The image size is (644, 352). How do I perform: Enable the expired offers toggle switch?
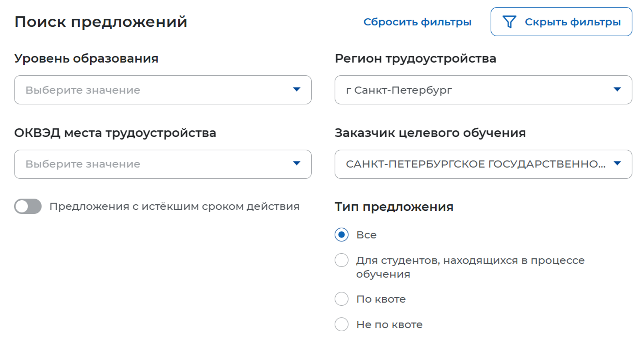point(28,206)
